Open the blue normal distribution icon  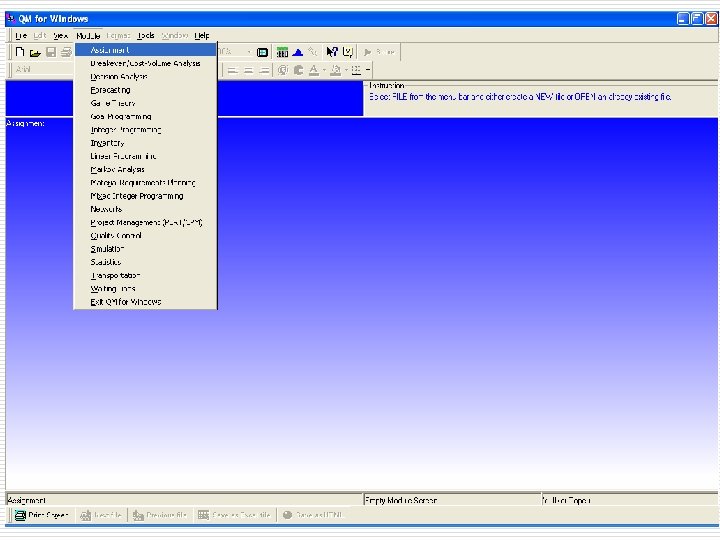click(x=298, y=52)
